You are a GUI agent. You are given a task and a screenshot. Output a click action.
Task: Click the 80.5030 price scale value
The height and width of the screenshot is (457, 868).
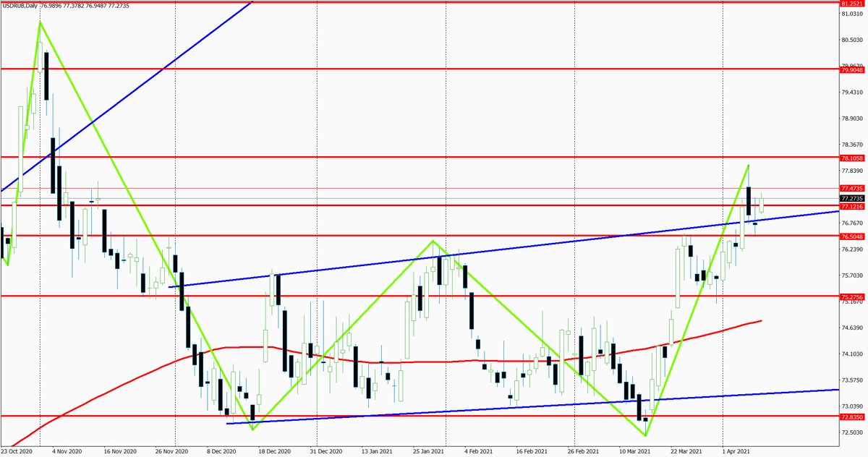853,40
